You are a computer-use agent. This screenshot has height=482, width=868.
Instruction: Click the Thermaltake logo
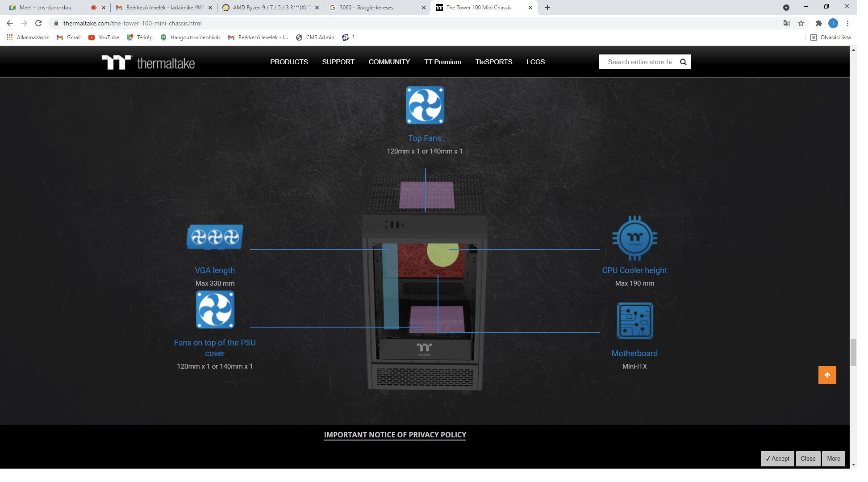148,62
